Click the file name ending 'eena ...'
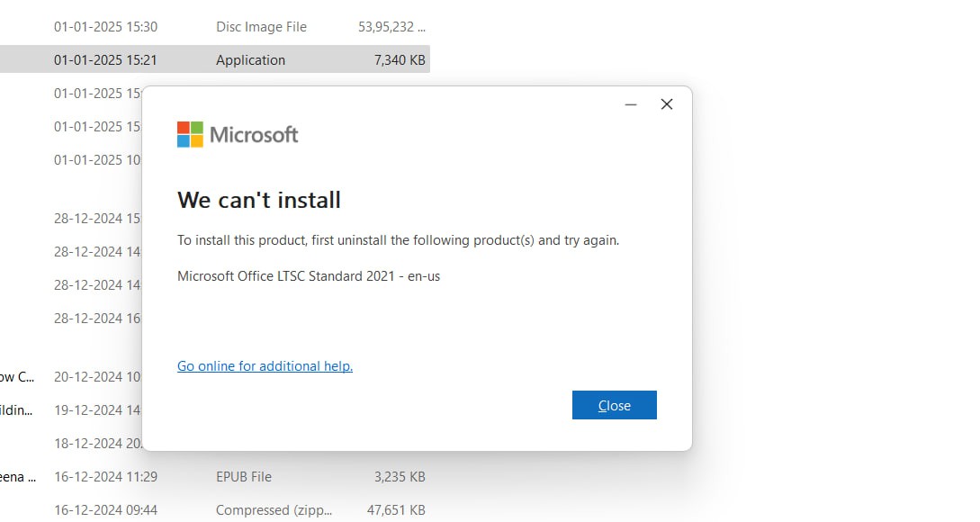The width and height of the screenshot is (980, 522). pyautogui.click(x=18, y=477)
